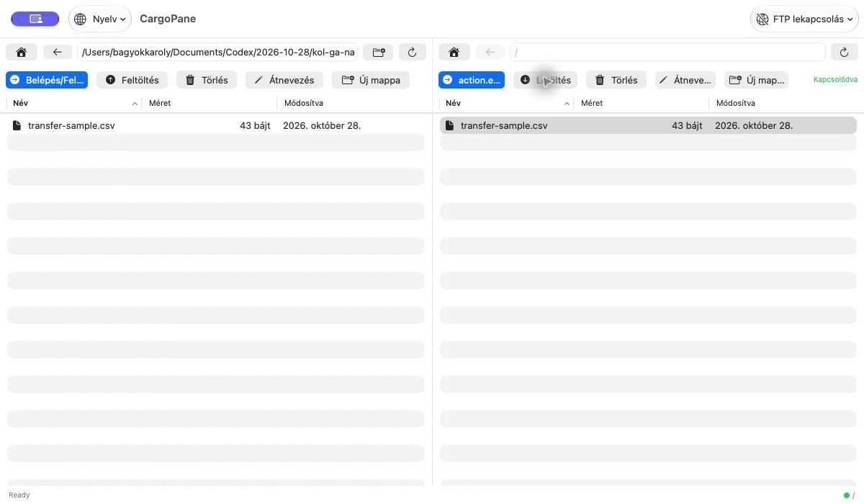Click the Letöltés download button

546,80
